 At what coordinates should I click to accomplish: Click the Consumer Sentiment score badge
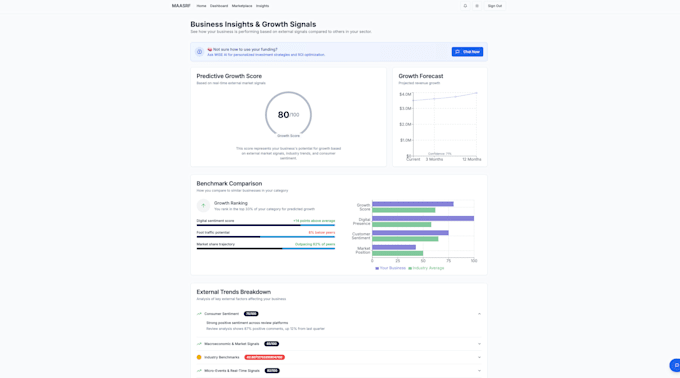coord(251,314)
